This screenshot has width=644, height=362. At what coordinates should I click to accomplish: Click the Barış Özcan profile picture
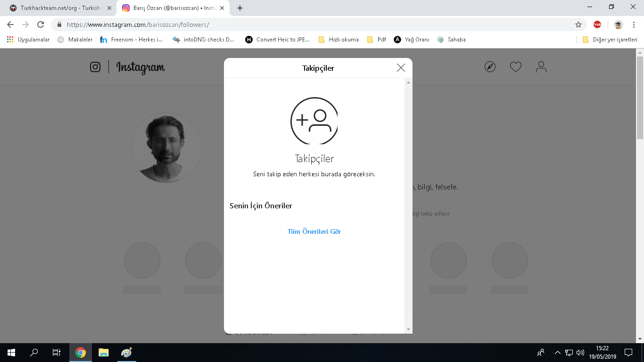pos(166,148)
